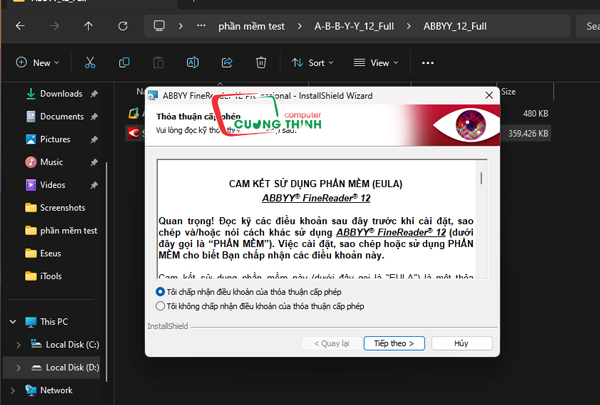Click the Cut scissors icon
This screenshot has height=405, width=600.
click(90, 62)
